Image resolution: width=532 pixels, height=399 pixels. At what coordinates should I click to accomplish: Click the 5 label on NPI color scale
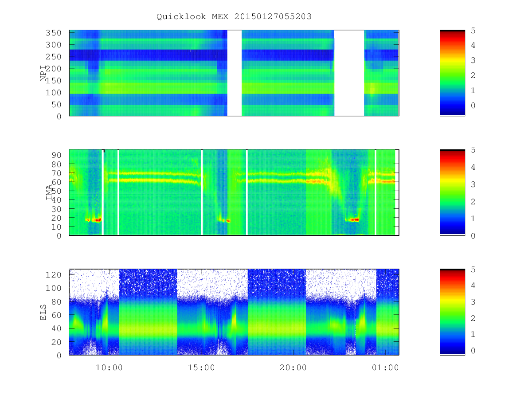473,31
